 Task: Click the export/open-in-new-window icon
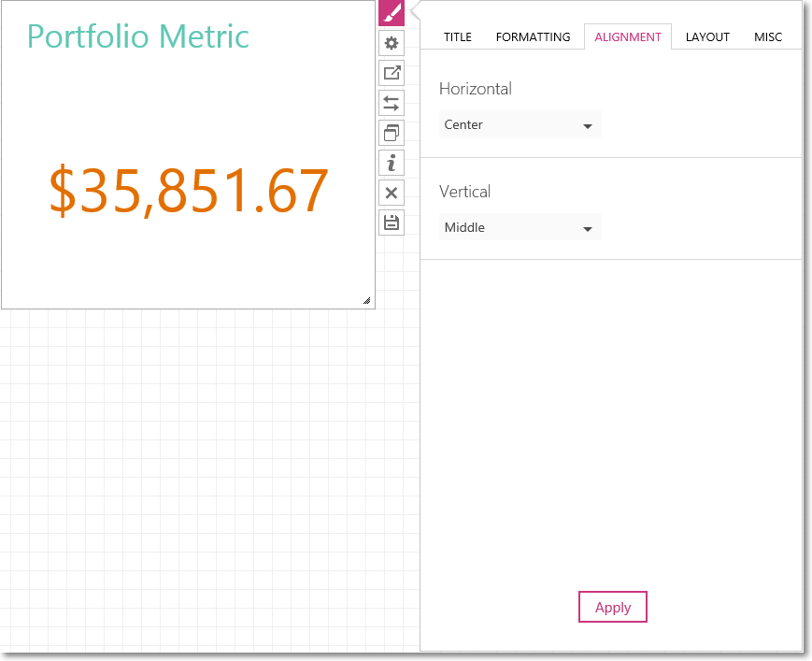coord(392,73)
